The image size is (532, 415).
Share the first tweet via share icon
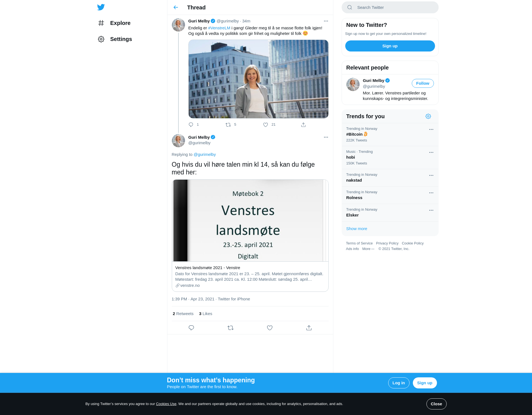tap(303, 125)
